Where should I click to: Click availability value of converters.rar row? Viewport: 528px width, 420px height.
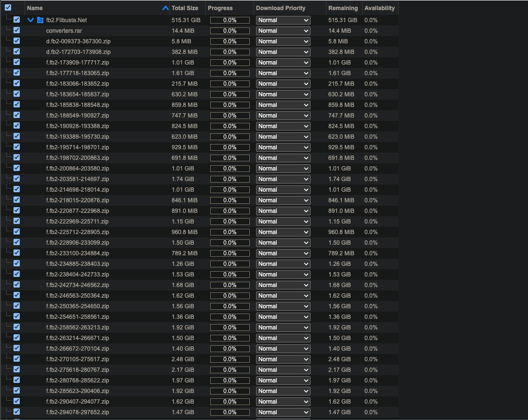point(371,31)
